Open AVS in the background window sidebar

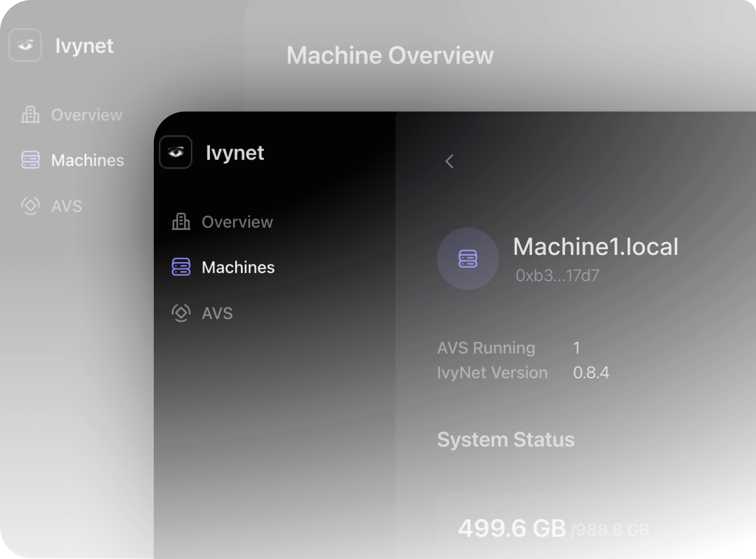tap(52, 206)
